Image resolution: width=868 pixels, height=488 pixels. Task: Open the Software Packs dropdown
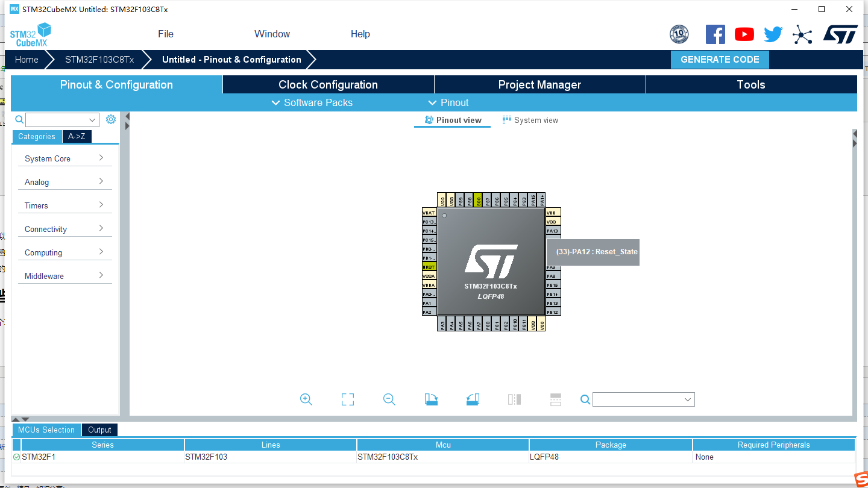312,102
